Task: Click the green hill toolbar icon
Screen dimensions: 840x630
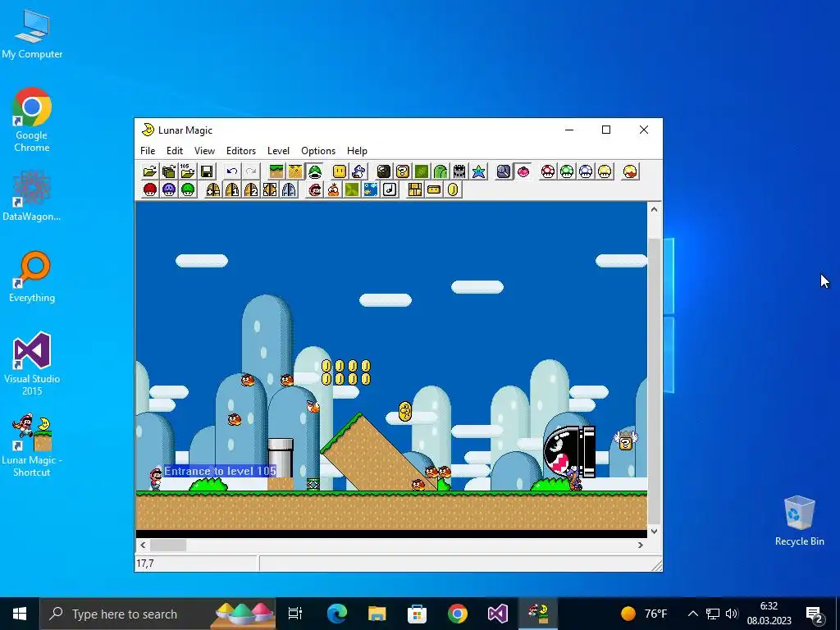Action: [441, 171]
